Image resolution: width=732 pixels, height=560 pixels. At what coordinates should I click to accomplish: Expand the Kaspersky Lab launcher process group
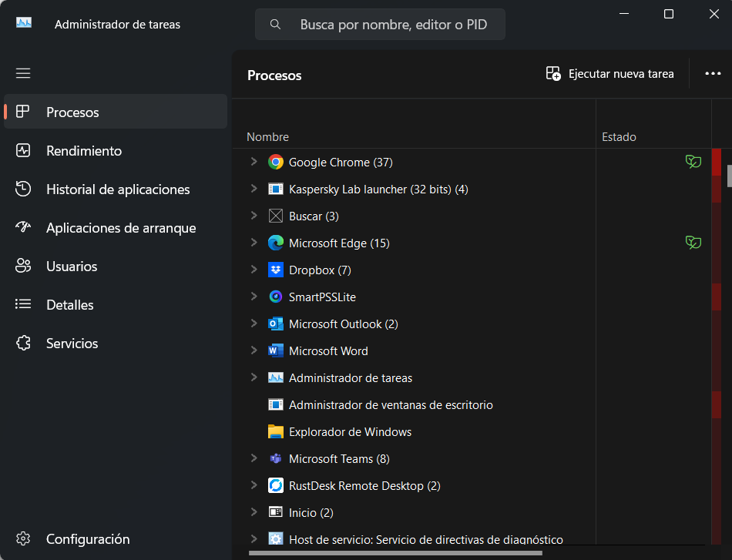(254, 189)
